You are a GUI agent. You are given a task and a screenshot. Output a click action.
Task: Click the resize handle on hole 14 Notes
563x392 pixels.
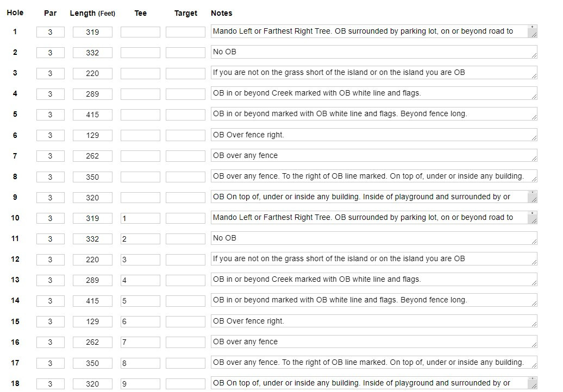click(x=534, y=304)
